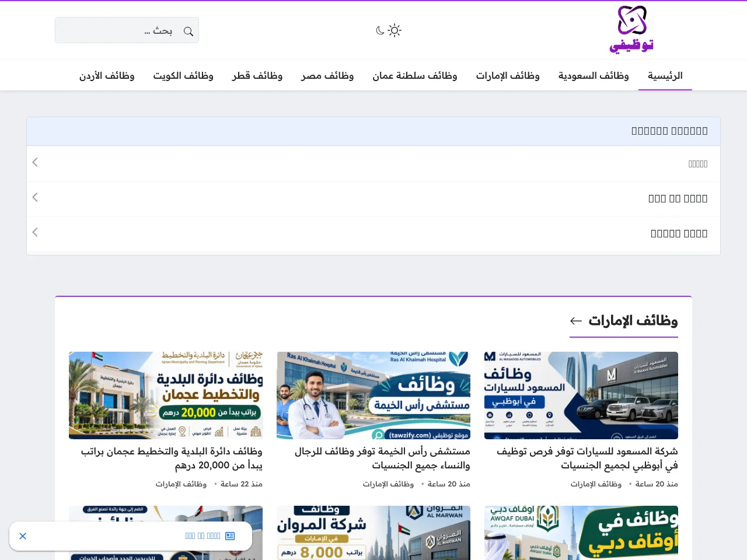Viewport: 747px width, 560px height.
Task: Focus the بحث search field
Action: coord(127,30)
